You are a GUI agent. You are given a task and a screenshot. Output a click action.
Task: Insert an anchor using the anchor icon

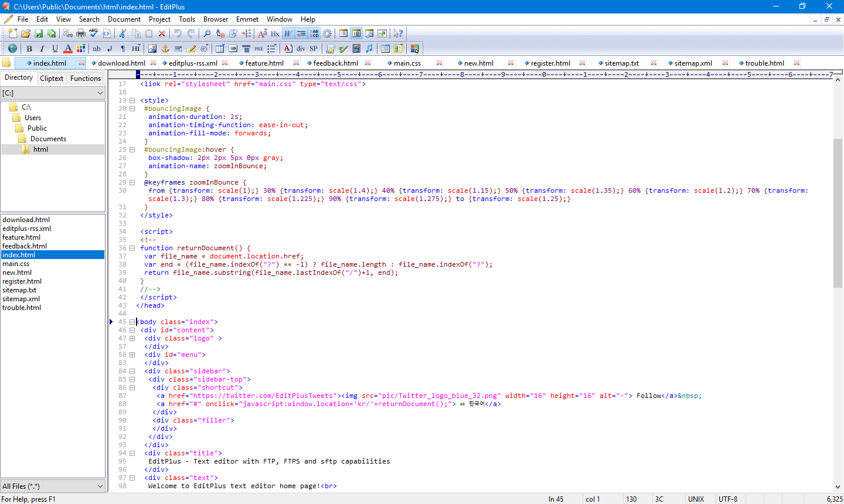(x=166, y=48)
